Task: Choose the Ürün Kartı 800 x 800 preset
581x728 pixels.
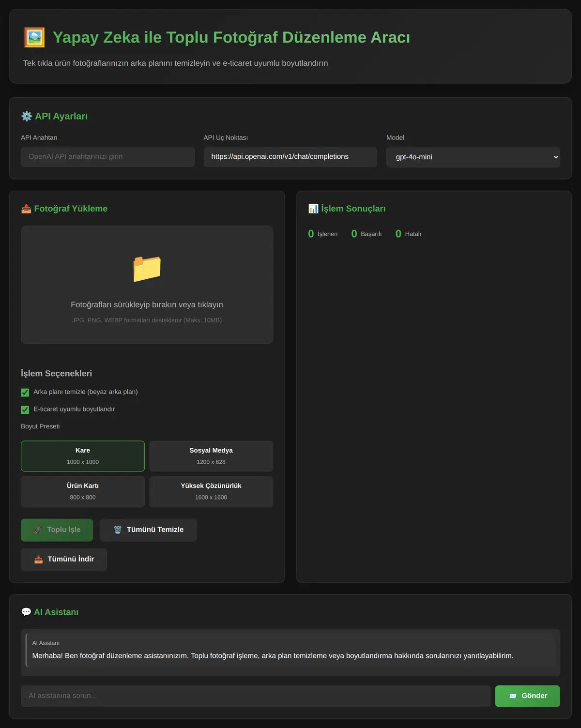Action: [83, 492]
